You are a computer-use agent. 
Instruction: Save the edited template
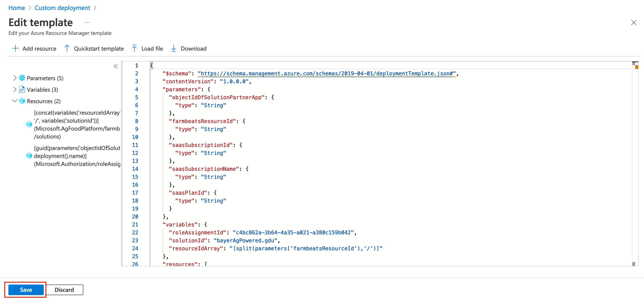26,290
